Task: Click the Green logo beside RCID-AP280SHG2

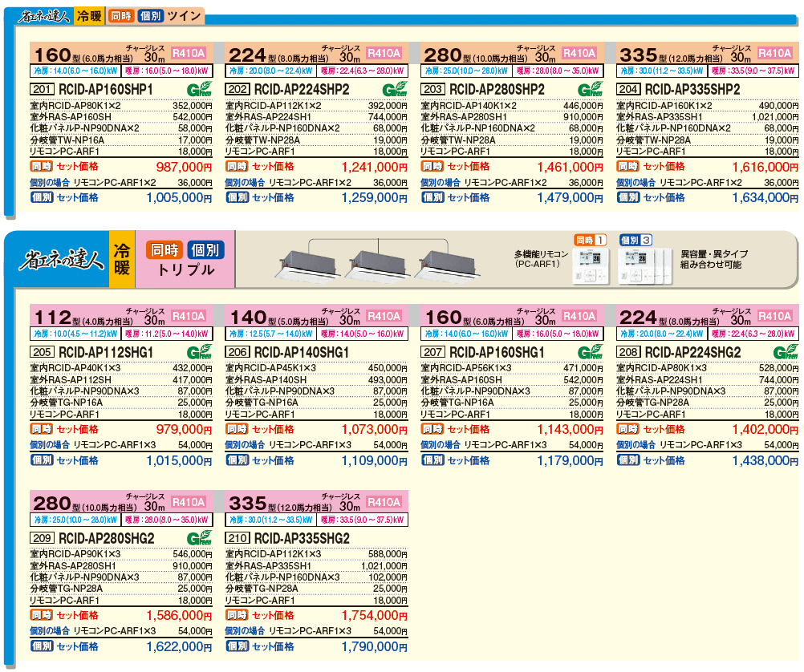Action: pos(199,538)
